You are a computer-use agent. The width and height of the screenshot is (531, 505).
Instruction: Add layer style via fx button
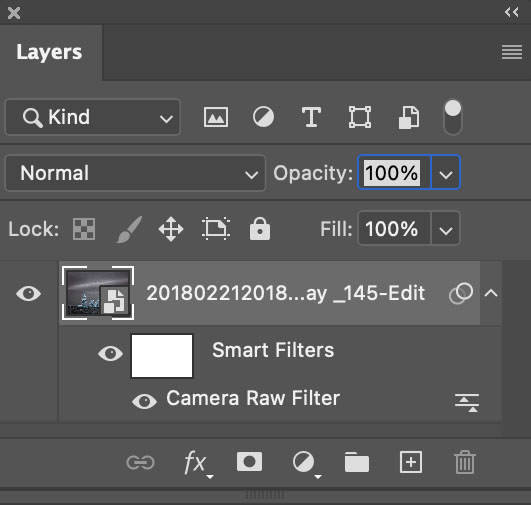(197, 463)
